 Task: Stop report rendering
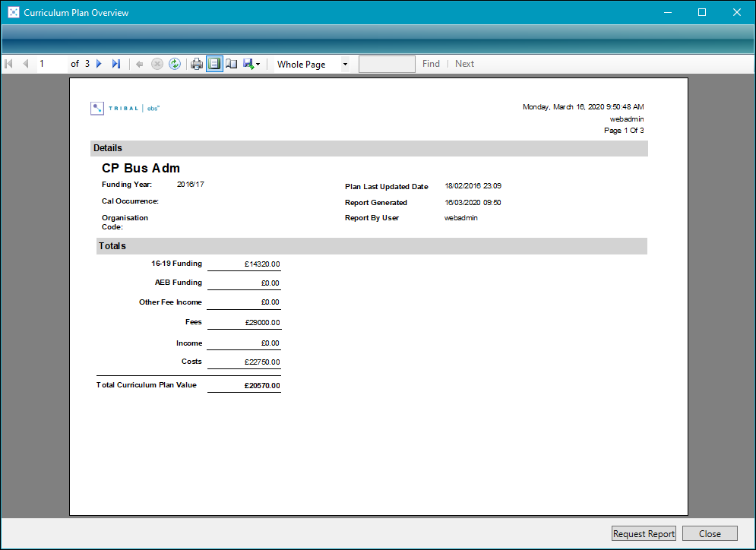point(157,65)
